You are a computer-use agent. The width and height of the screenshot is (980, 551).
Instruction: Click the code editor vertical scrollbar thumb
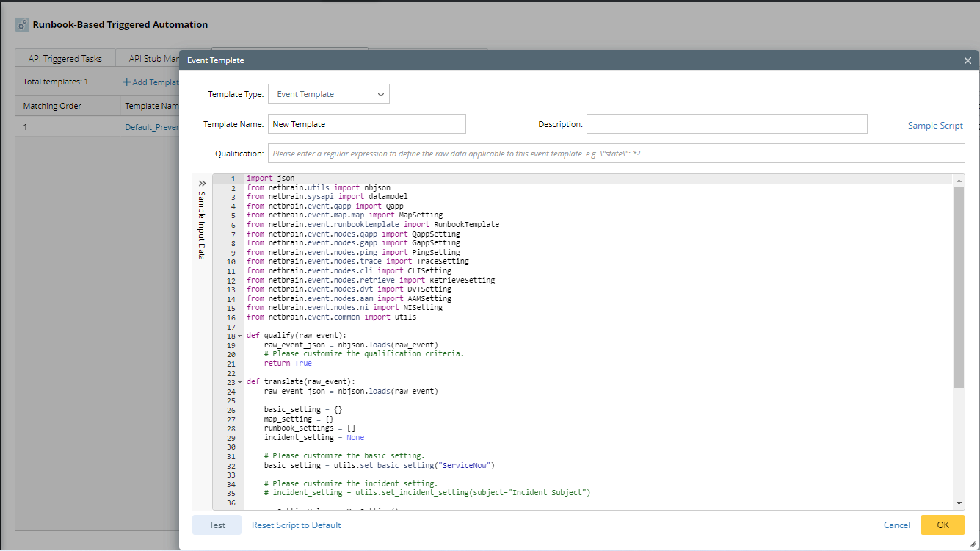[x=959, y=287]
